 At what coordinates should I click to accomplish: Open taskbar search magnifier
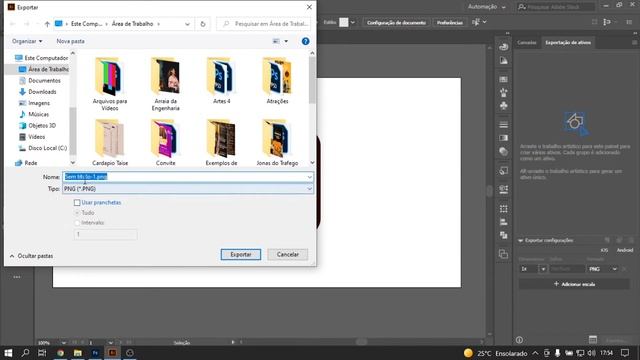click(x=25, y=353)
